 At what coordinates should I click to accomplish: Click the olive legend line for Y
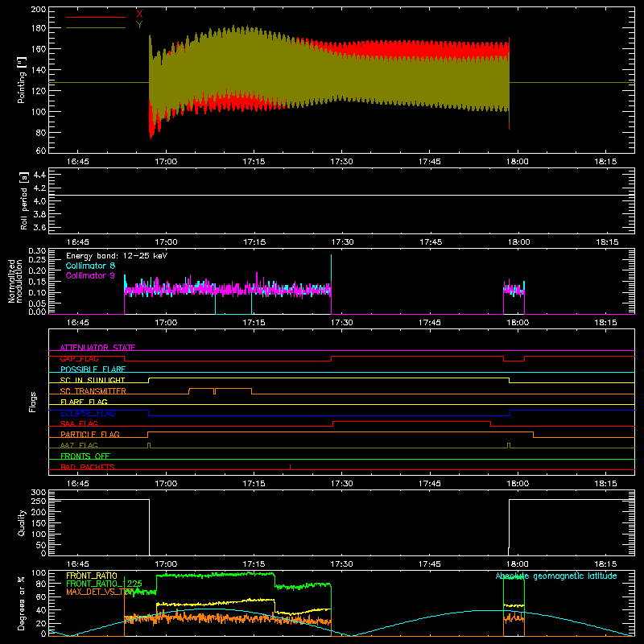pyautogui.click(x=96, y=28)
